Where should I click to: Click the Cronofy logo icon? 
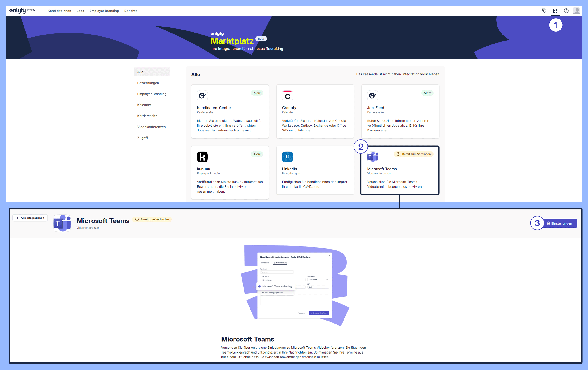[287, 95]
